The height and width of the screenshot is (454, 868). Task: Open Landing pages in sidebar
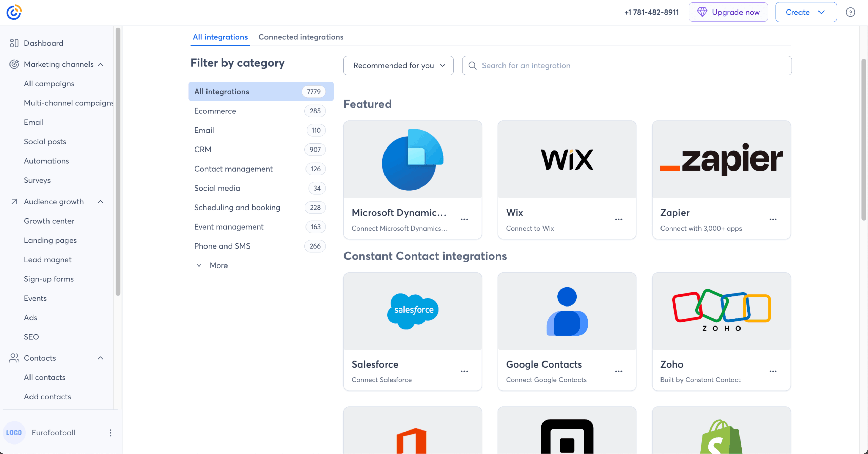50,240
